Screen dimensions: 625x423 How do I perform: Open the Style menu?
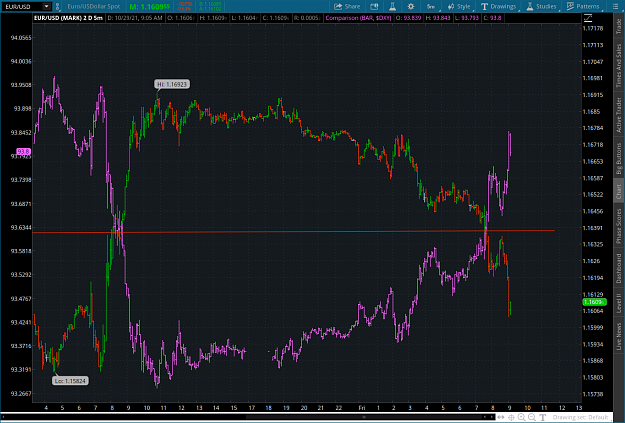coord(459,6)
